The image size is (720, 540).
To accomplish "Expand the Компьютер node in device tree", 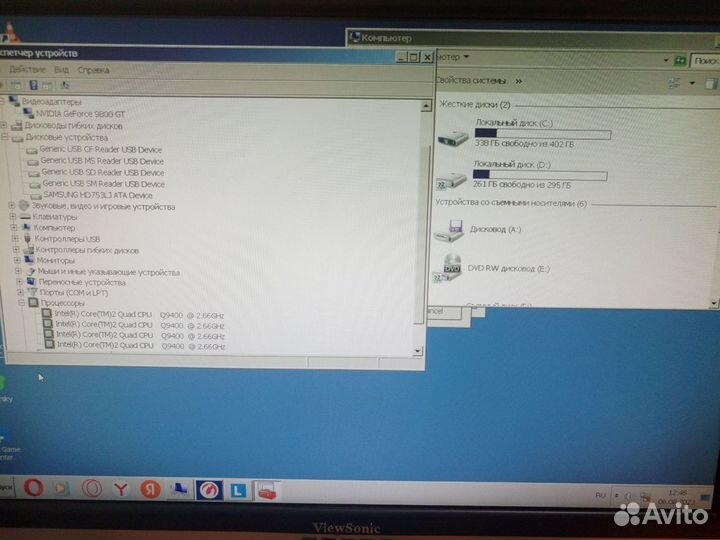I will 14,227.
